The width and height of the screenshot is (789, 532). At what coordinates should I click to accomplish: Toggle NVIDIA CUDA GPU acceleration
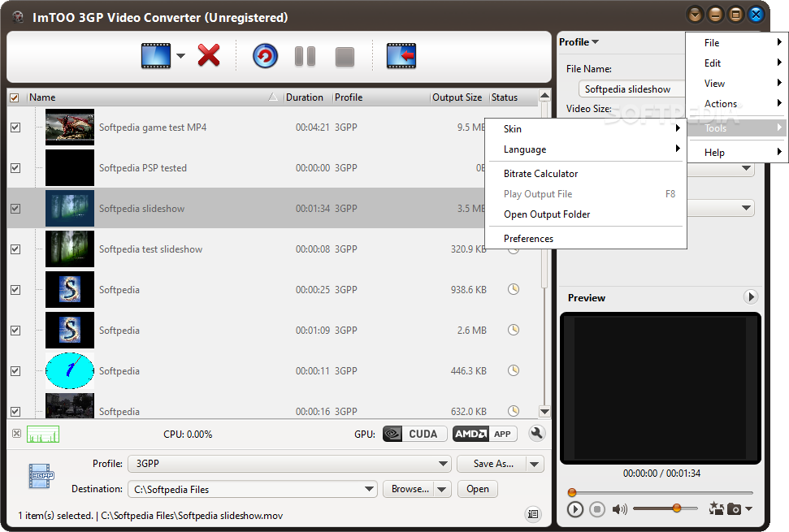point(414,434)
